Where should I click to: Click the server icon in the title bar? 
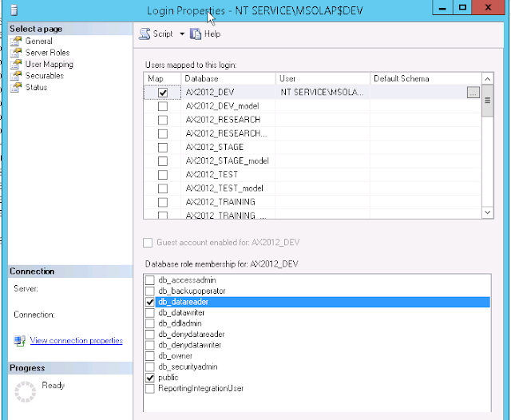coord(14,10)
